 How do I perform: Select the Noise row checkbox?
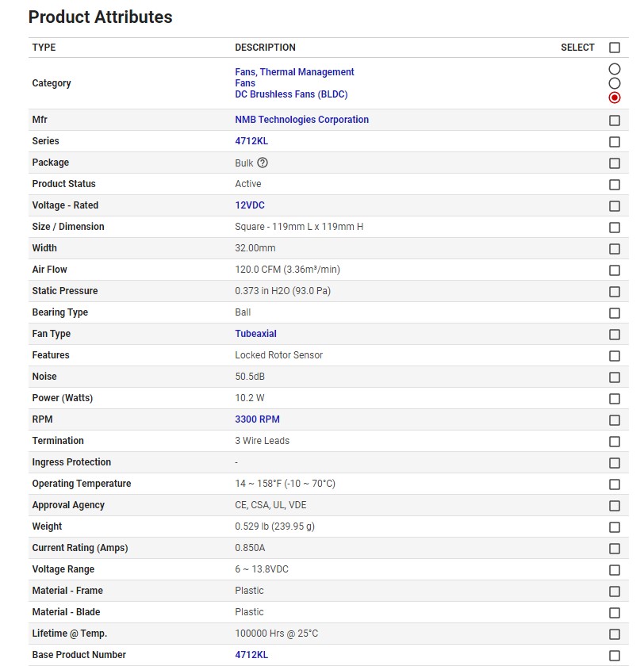click(614, 377)
